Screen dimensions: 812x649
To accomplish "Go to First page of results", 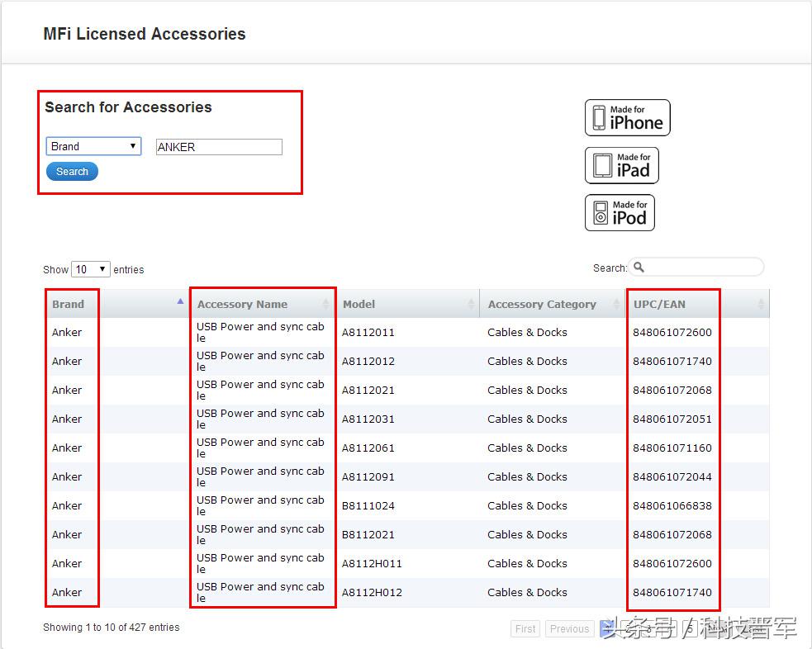I will 525,629.
